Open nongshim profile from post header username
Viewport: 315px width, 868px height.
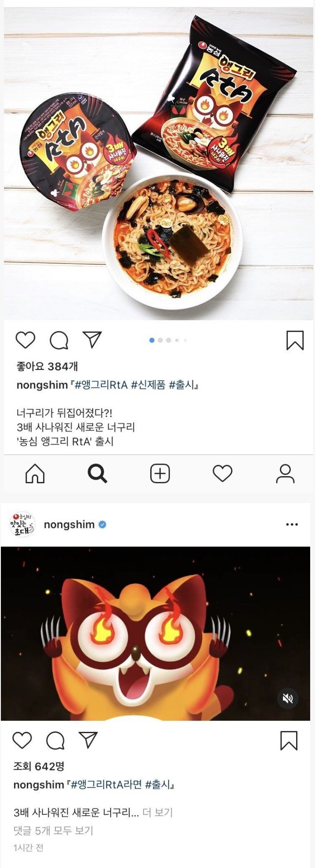[69, 524]
